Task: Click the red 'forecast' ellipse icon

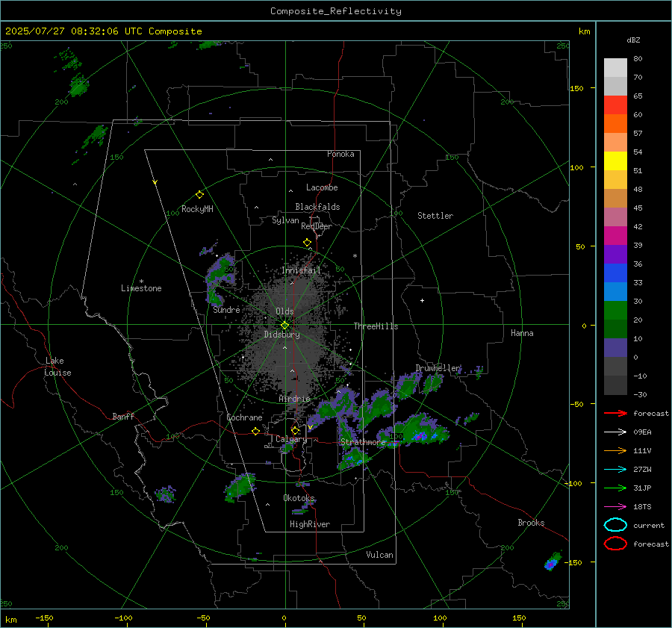Action: click(615, 544)
